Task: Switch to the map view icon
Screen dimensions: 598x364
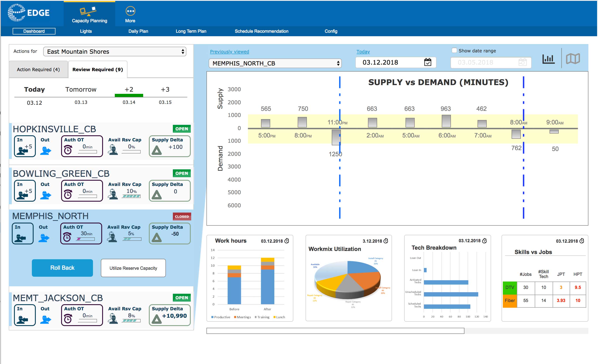Action: (x=573, y=59)
